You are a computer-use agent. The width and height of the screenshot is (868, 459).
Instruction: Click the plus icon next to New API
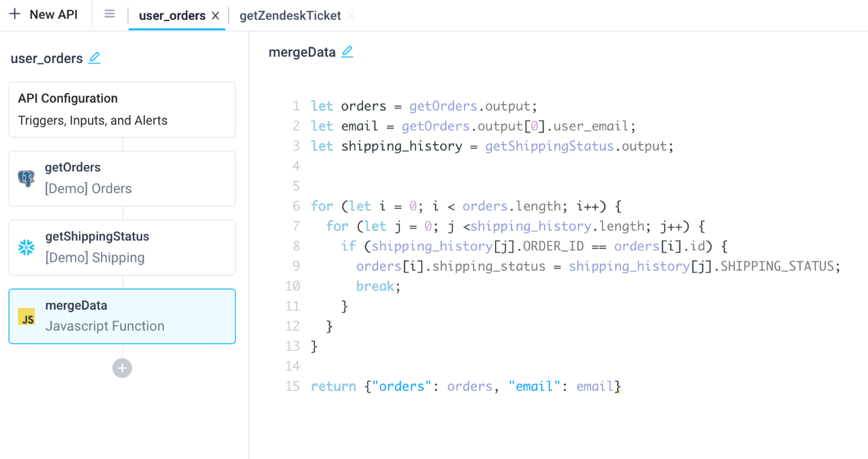click(x=15, y=14)
